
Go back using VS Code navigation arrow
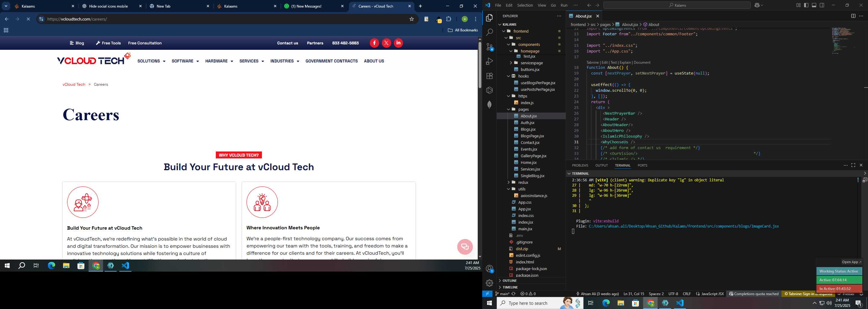pos(589,5)
